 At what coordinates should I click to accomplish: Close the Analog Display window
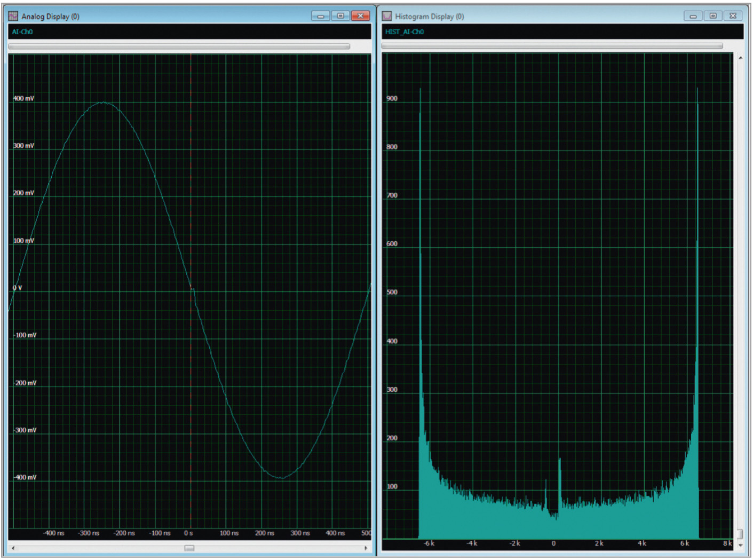360,16
